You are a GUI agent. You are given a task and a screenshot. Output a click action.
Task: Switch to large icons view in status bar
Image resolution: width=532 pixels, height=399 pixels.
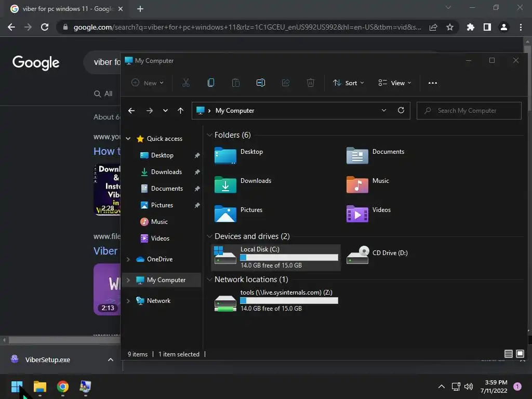point(520,354)
